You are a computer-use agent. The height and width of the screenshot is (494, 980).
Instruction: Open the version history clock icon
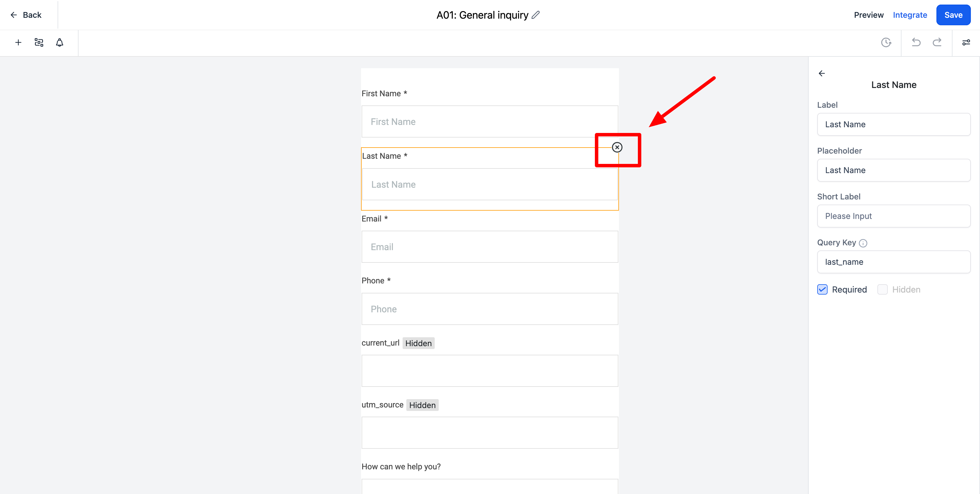pyautogui.click(x=886, y=43)
